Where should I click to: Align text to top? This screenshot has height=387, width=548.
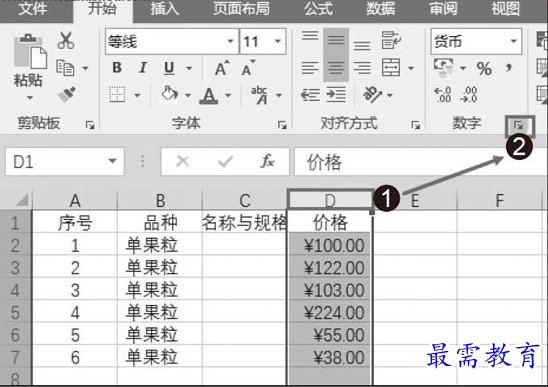tap(310, 36)
